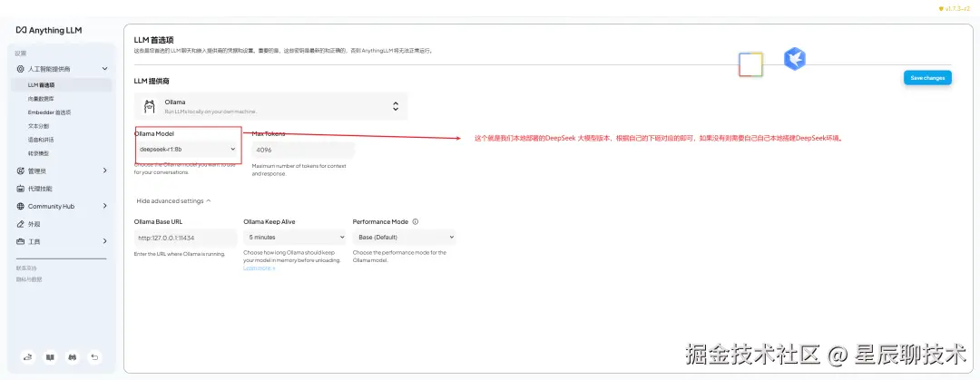Viewport: 980px width, 380px height.
Task: Click the Ollama Keep Alive label
Action: (269, 221)
